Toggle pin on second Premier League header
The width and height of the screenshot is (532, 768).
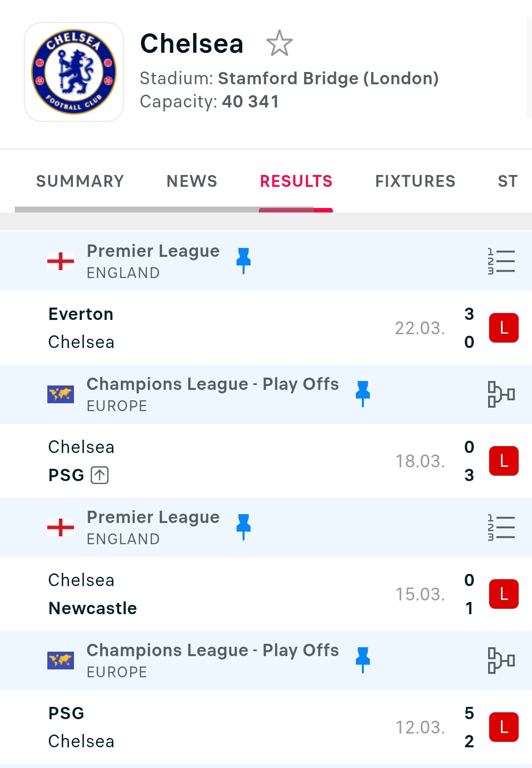tap(244, 526)
